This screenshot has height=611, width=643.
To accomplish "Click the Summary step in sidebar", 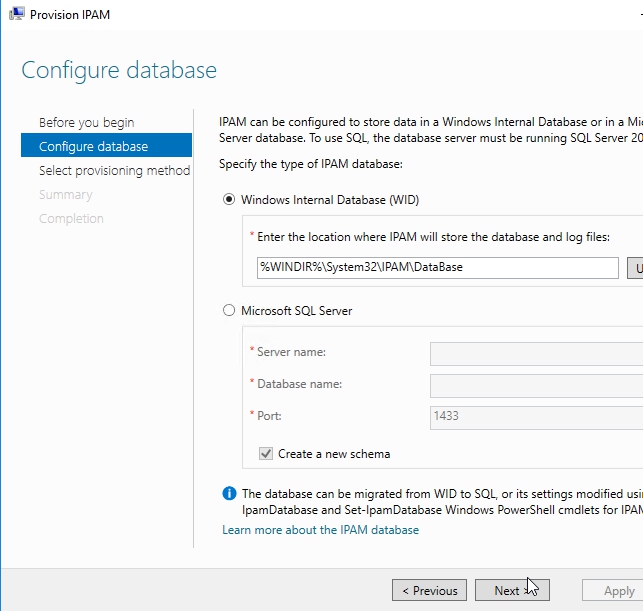I will [x=65, y=195].
